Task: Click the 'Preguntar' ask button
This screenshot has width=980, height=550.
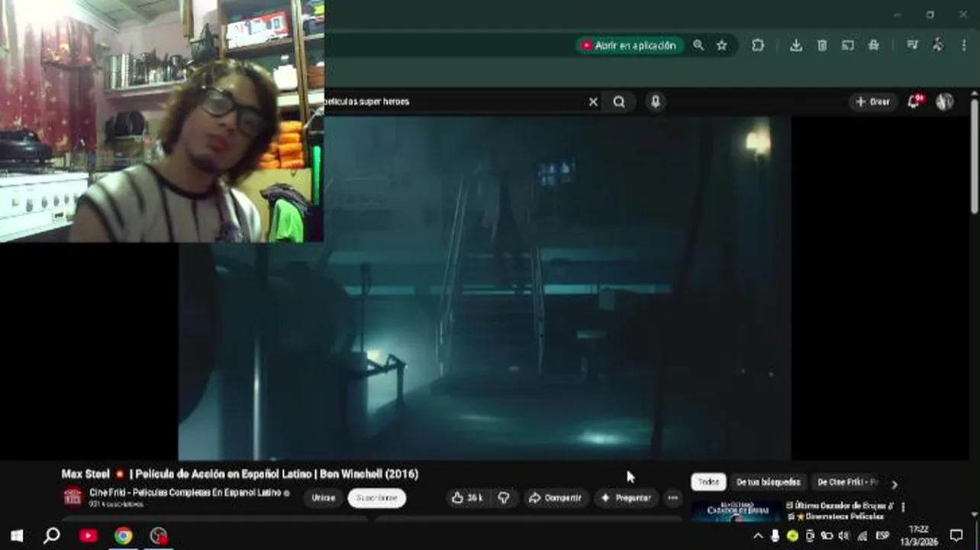Action: (x=626, y=498)
